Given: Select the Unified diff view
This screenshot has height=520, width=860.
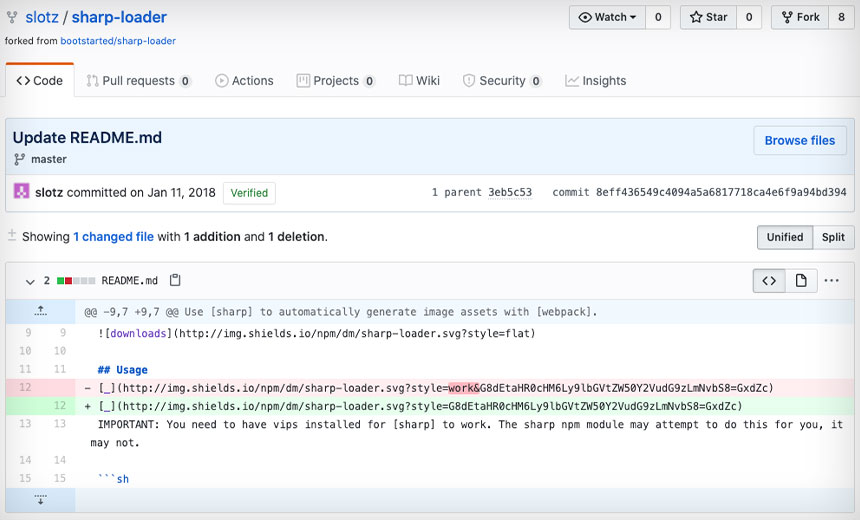Looking at the screenshot, I should click(x=785, y=237).
